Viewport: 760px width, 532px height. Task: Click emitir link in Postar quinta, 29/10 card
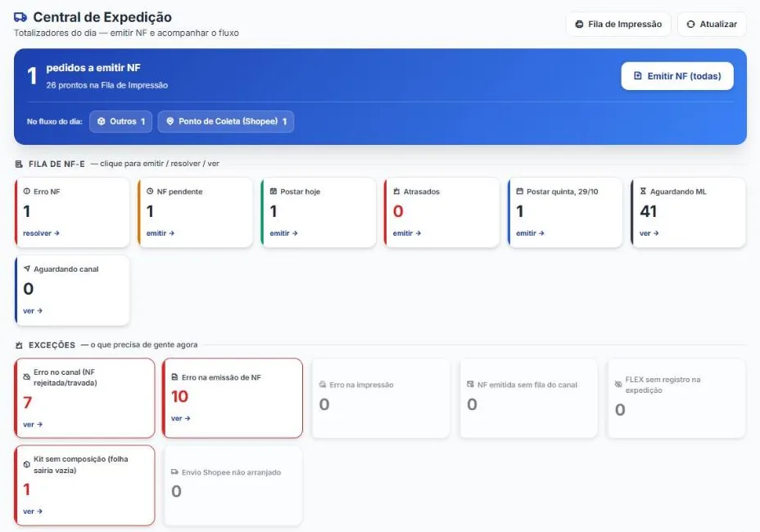pos(530,233)
